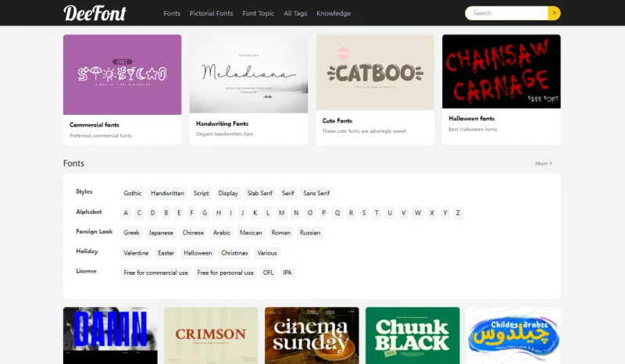
Task: Select the Sans Serif style tag
Action: click(316, 193)
